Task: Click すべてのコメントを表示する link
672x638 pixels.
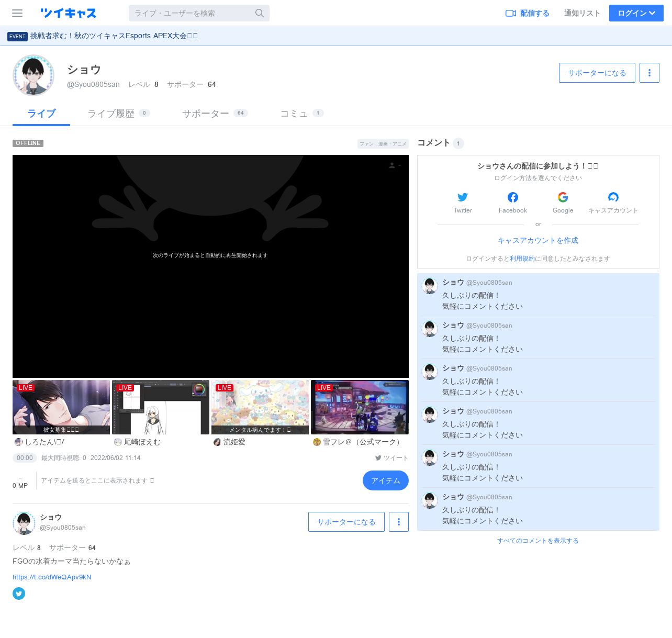Action: pos(537,541)
